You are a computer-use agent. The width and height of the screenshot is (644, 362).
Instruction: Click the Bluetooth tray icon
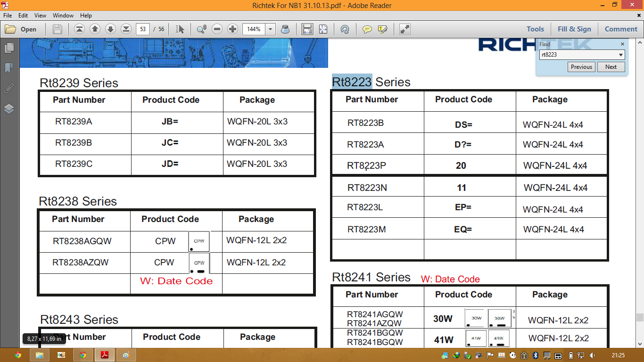(536, 355)
